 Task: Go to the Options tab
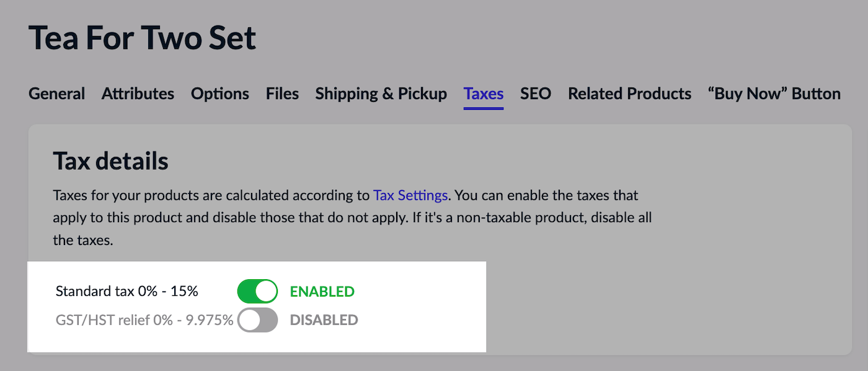(220, 94)
